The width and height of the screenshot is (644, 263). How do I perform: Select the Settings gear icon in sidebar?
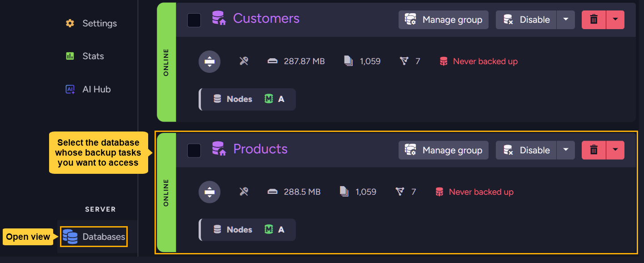tap(70, 23)
